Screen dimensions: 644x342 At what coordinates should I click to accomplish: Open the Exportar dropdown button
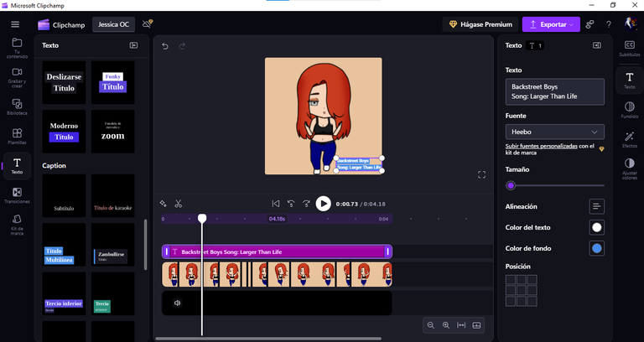pyautogui.click(x=551, y=24)
